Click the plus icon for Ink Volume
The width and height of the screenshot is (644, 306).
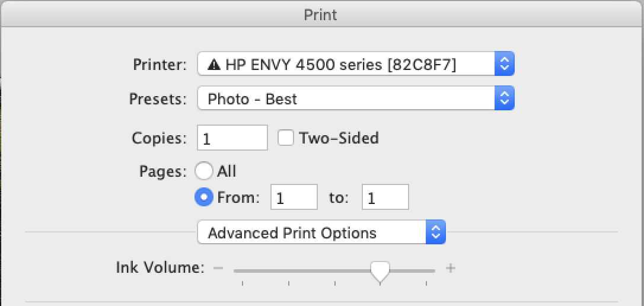pos(451,268)
